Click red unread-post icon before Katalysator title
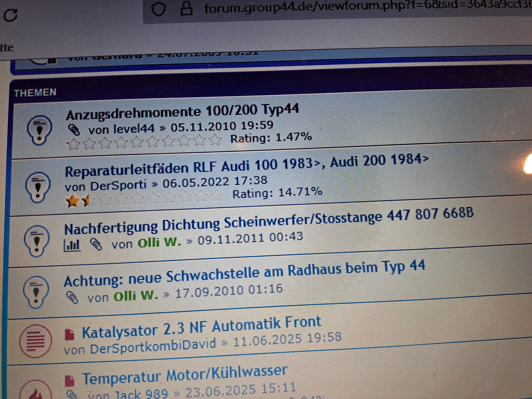The image size is (532, 399). click(70, 334)
